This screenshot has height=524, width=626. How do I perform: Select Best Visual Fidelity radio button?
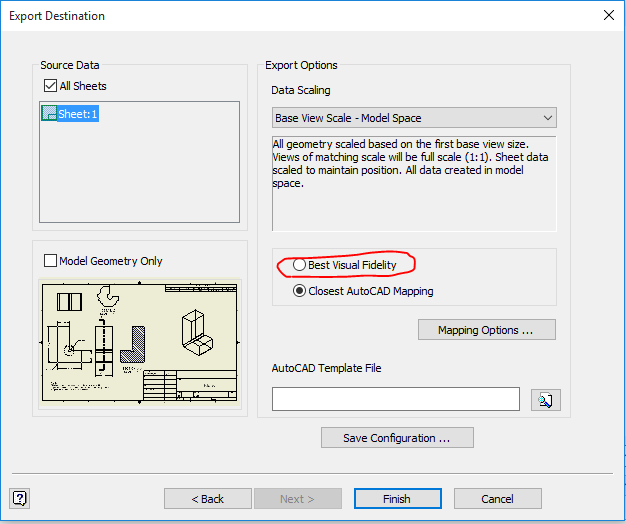[x=299, y=265]
